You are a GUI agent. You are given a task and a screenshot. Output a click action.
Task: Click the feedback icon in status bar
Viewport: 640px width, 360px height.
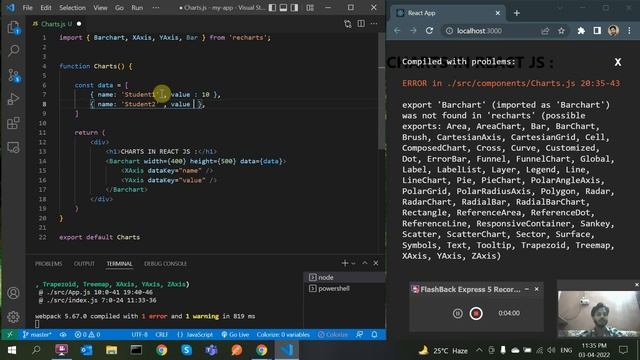pyautogui.click(x=359, y=335)
